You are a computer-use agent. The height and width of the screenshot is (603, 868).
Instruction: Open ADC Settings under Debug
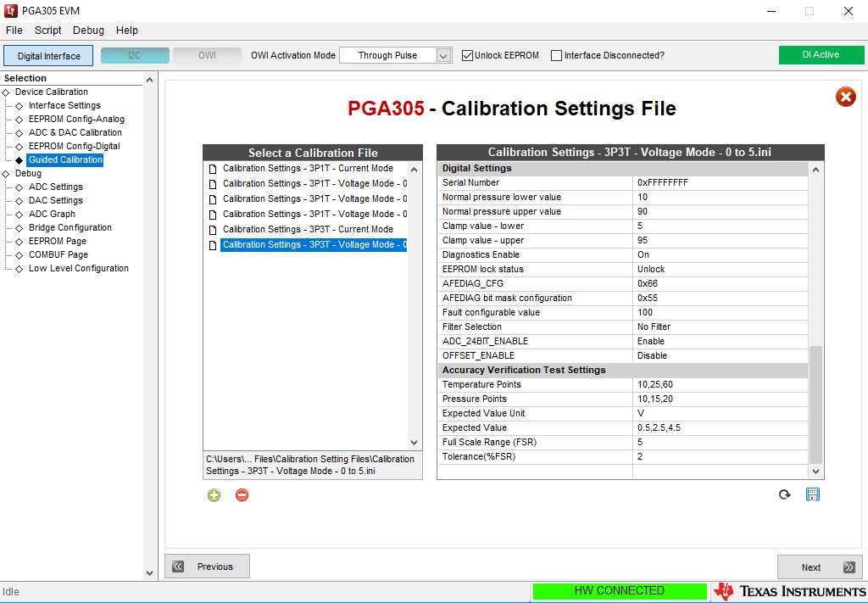[55, 187]
